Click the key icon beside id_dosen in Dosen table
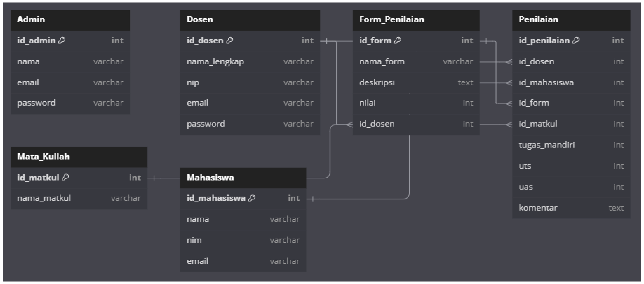Image resolution: width=644 pixels, height=284 pixels. point(230,41)
